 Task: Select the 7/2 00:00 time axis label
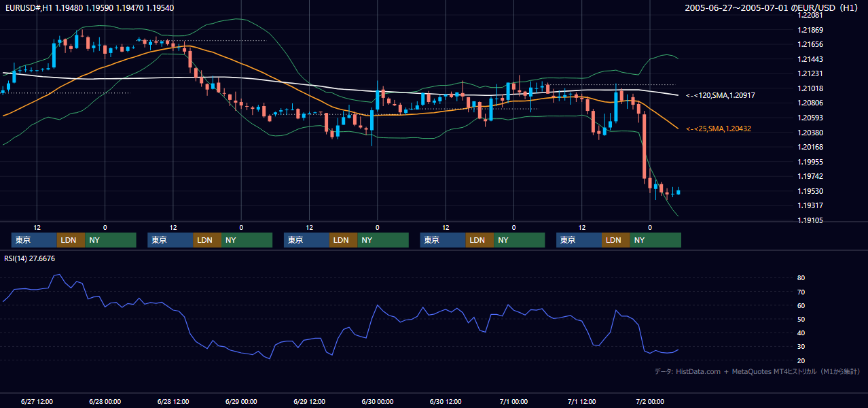tap(650, 401)
